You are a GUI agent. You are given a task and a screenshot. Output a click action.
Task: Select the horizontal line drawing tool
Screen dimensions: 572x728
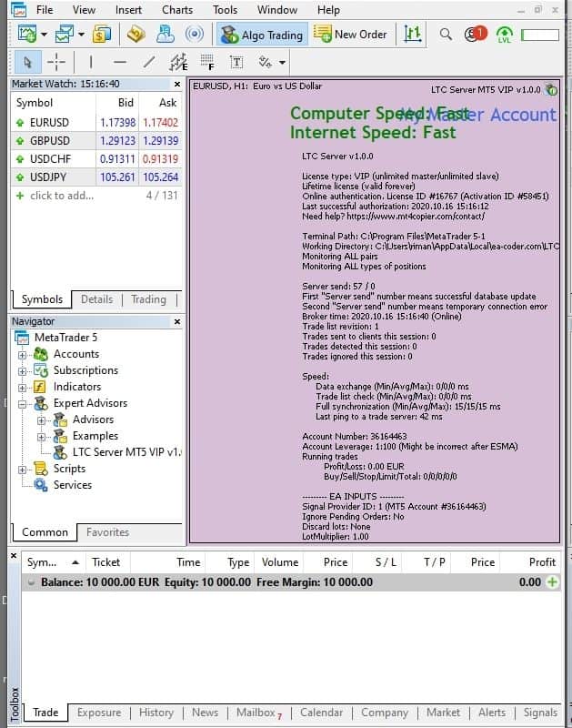(120, 62)
